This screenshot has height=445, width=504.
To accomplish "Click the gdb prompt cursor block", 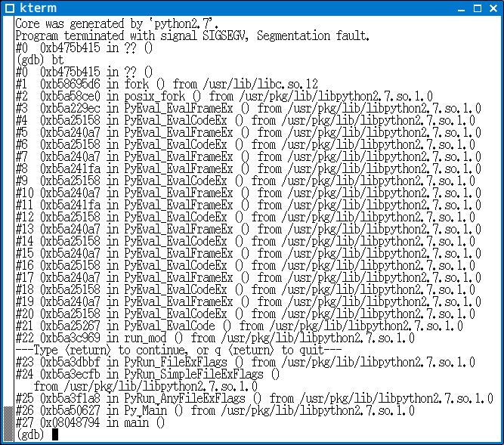I will click(55, 434).
